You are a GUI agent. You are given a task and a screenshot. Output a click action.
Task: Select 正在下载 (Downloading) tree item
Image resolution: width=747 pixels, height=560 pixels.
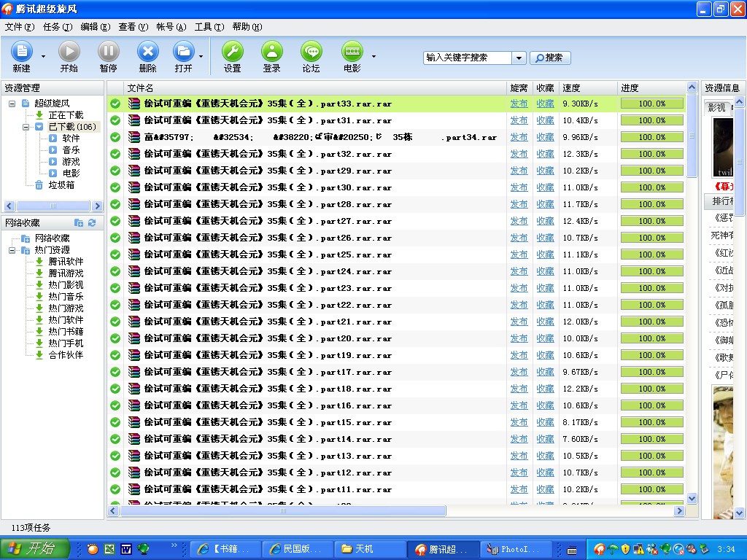point(66,114)
